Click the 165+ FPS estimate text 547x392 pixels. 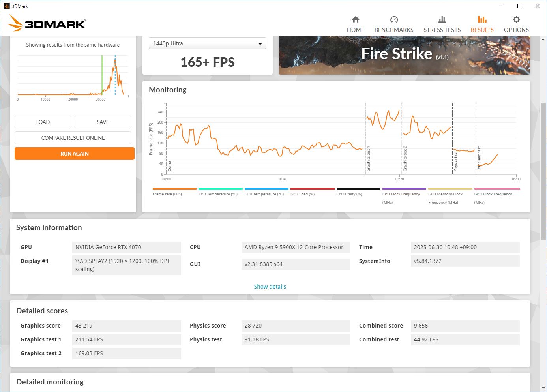(208, 62)
